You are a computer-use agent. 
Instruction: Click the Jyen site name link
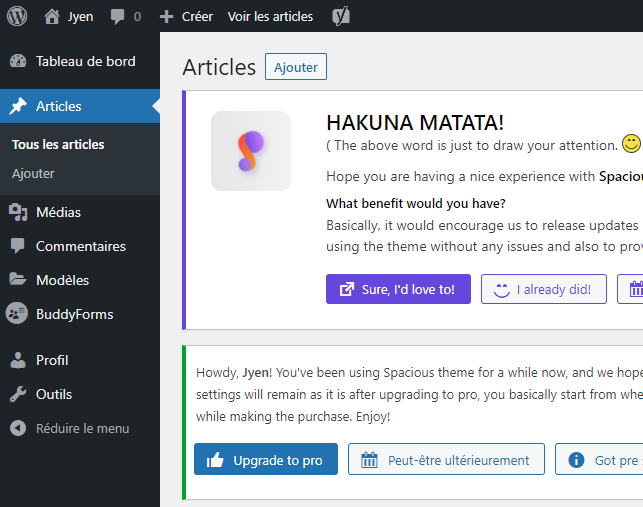80,17
